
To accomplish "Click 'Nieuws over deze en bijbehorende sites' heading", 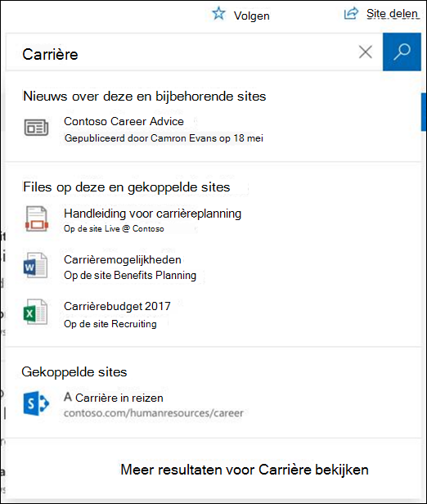I will click(145, 96).
